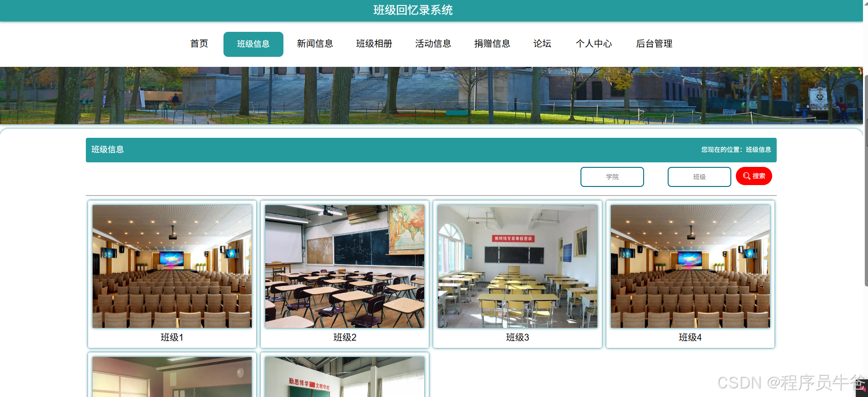Open the thumbnail with 勤思博学 banner

[x=345, y=377]
